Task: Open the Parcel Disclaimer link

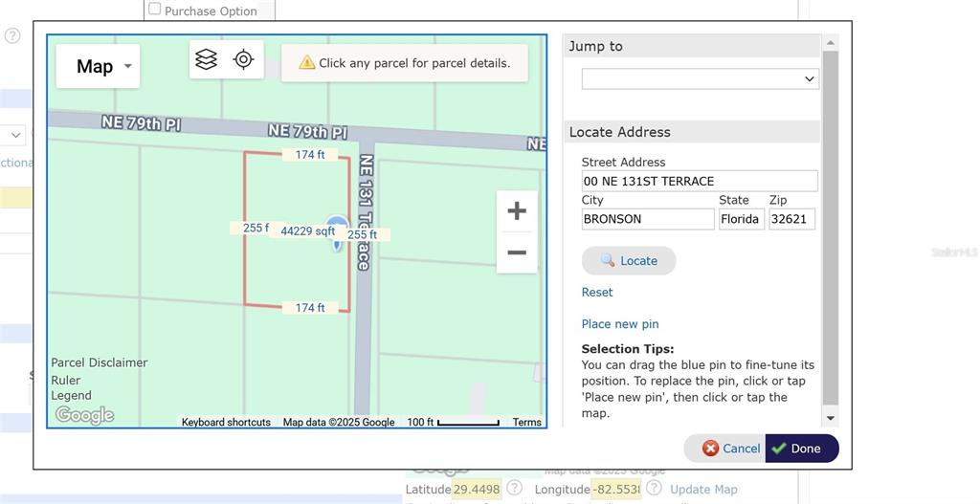Action: coord(100,362)
